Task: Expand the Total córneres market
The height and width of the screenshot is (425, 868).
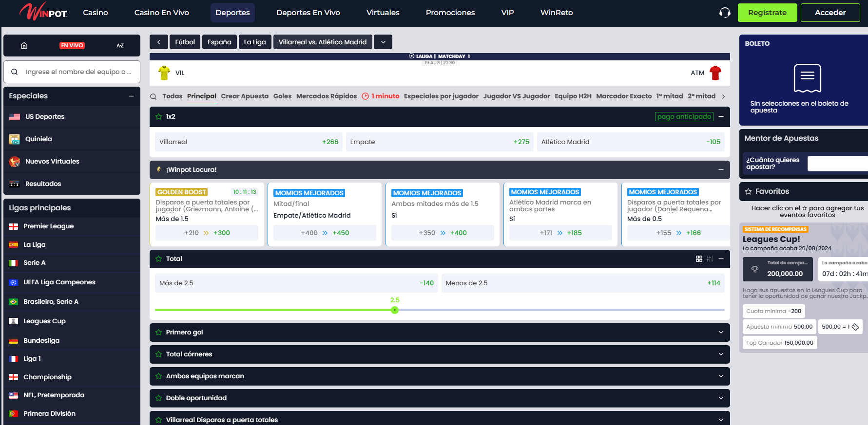Action: click(x=721, y=354)
